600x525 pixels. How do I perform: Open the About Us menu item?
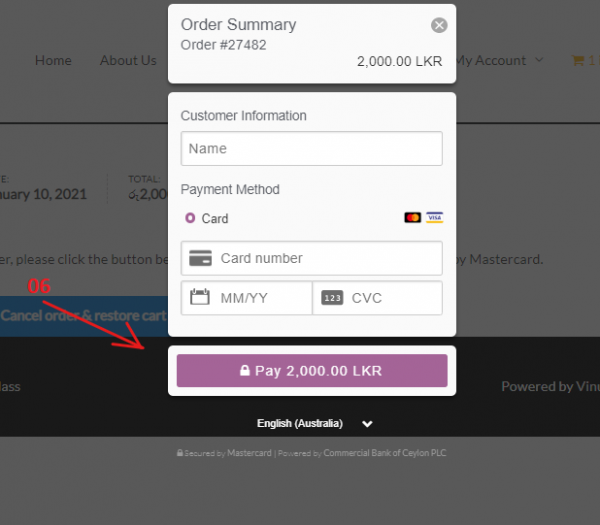128,60
